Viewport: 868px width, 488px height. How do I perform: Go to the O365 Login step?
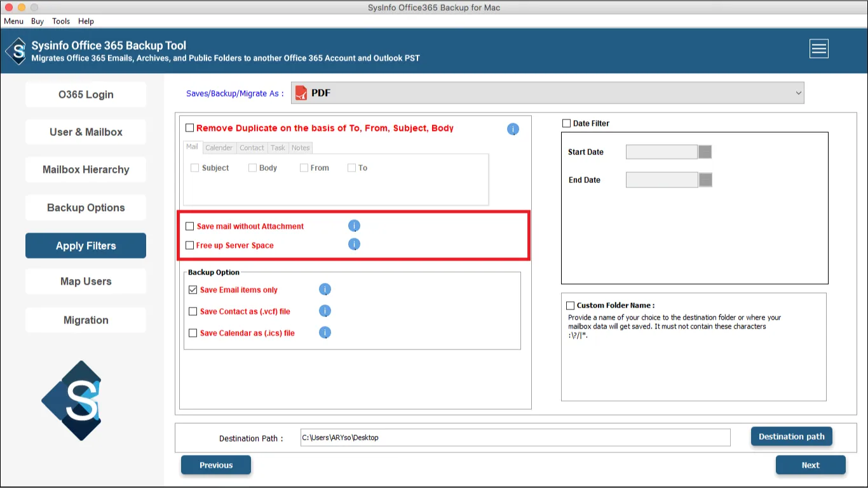coord(86,95)
